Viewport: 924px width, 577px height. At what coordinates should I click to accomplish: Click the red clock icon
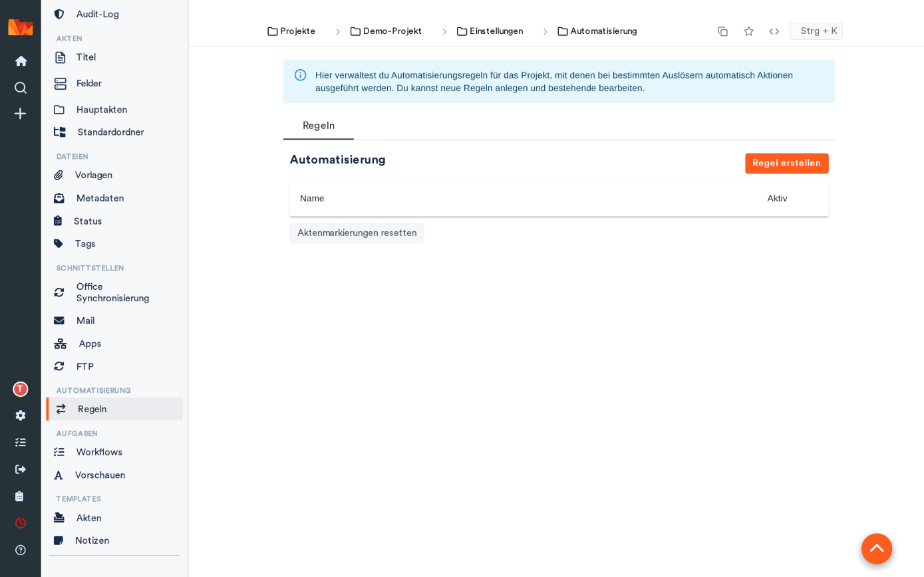[x=21, y=523]
